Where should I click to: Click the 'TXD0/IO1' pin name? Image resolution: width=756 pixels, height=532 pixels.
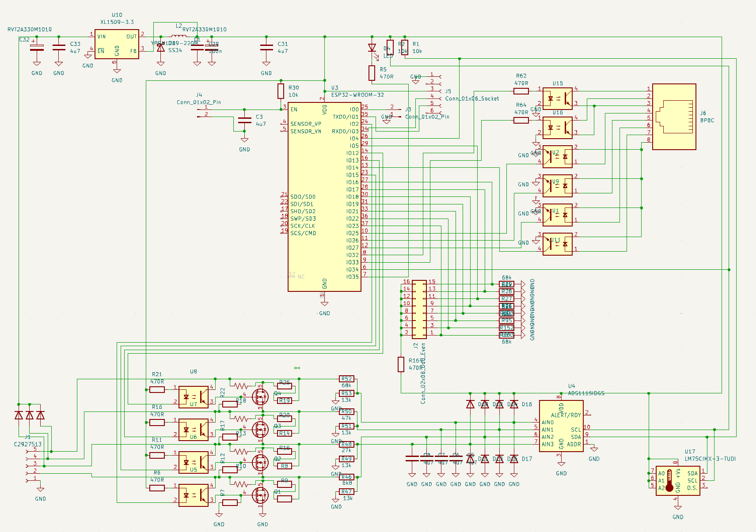[x=346, y=117]
